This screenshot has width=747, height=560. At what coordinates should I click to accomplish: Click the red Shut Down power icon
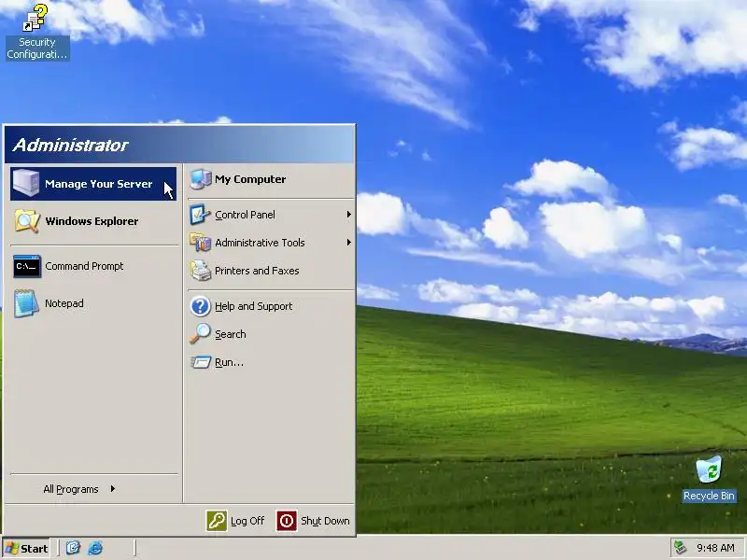287,521
